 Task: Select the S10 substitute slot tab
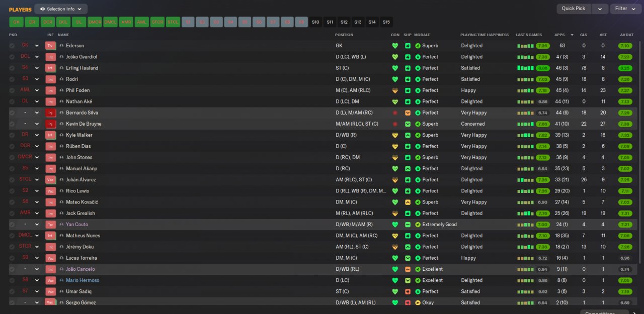click(x=315, y=22)
